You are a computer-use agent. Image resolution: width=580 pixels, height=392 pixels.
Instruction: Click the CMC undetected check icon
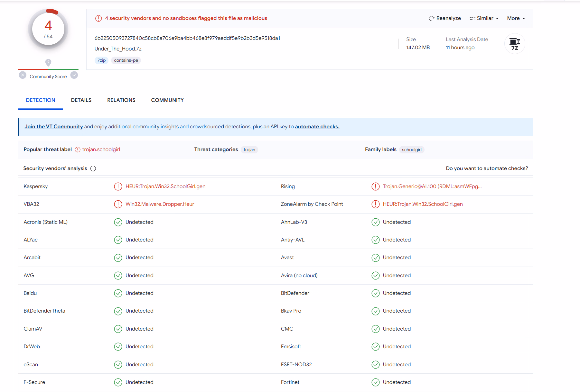click(376, 329)
